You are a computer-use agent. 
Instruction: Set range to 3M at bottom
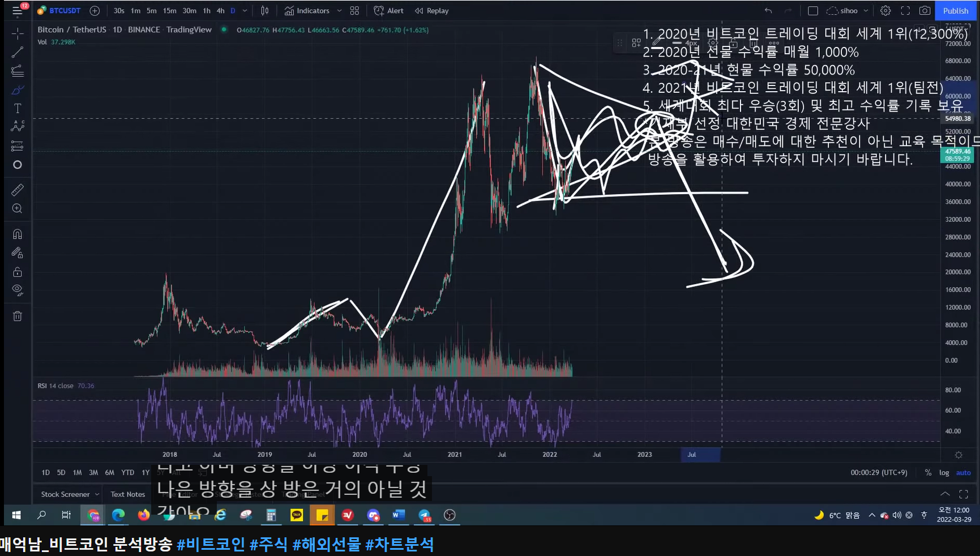93,472
